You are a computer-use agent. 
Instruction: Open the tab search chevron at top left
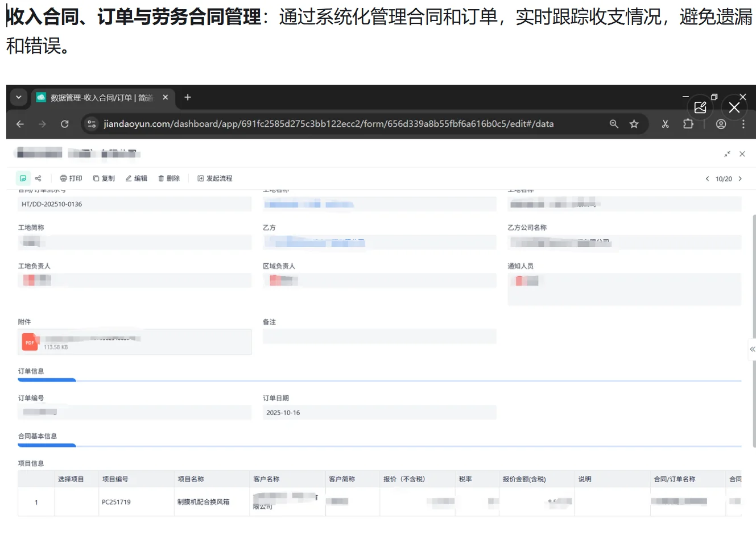[18, 97]
